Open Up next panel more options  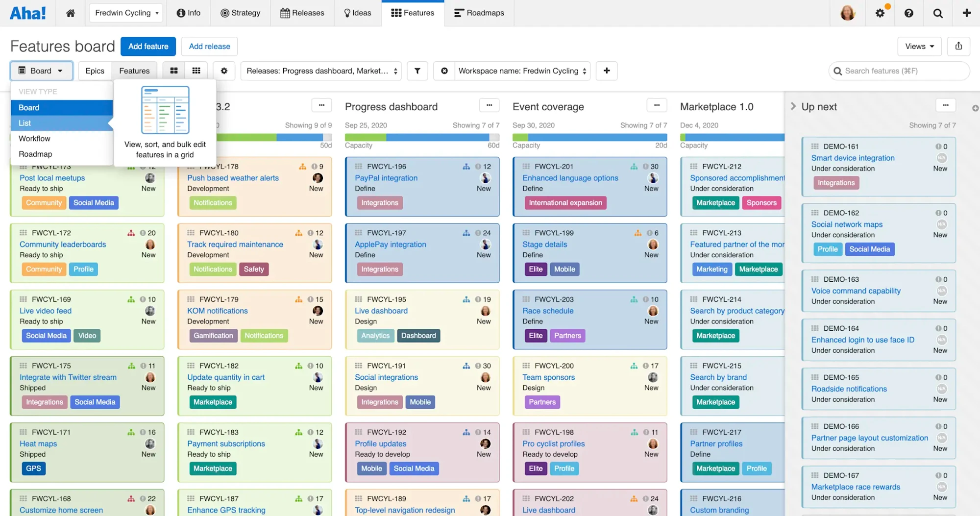[x=946, y=105]
